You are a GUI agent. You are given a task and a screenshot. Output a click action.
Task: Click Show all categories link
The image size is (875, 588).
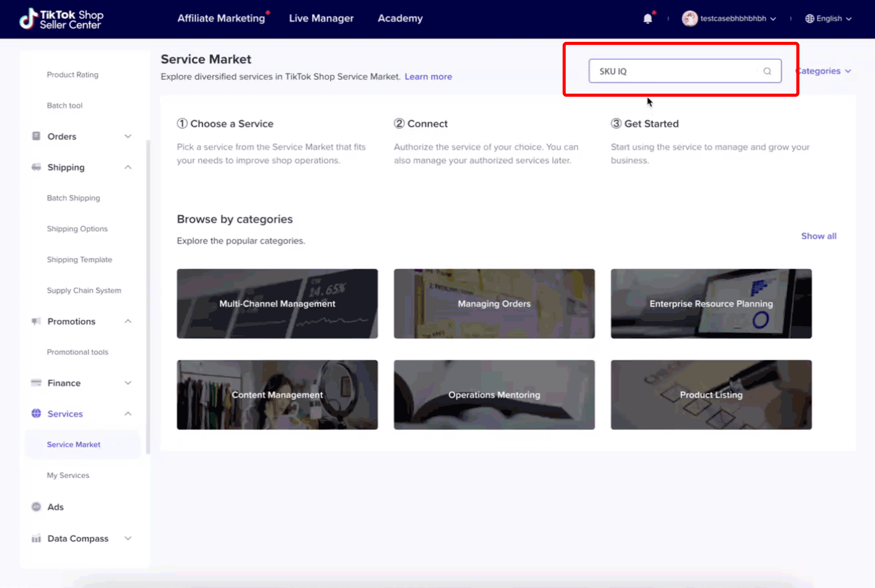tap(819, 236)
